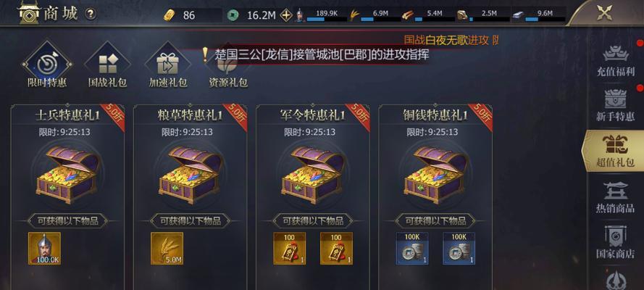This screenshot has width=644, height=290.
Task: Click the 粮草特惠礼1 treasure chest
Action: click(x=191, y=175)
